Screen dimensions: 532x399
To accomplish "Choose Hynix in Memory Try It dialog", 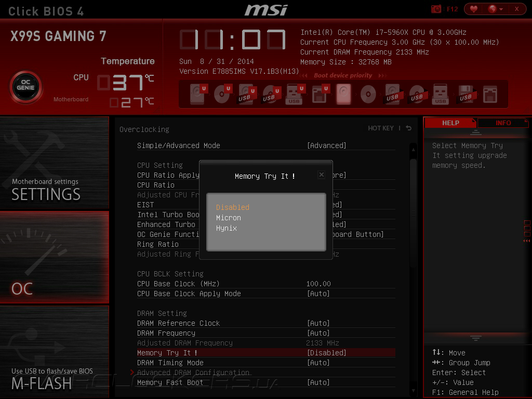I will click(227, 228).
